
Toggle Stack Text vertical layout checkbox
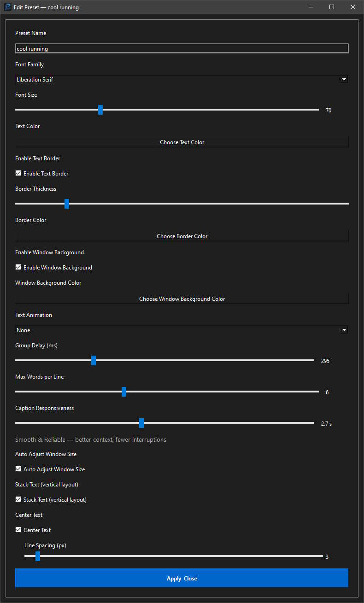(18, 499)
